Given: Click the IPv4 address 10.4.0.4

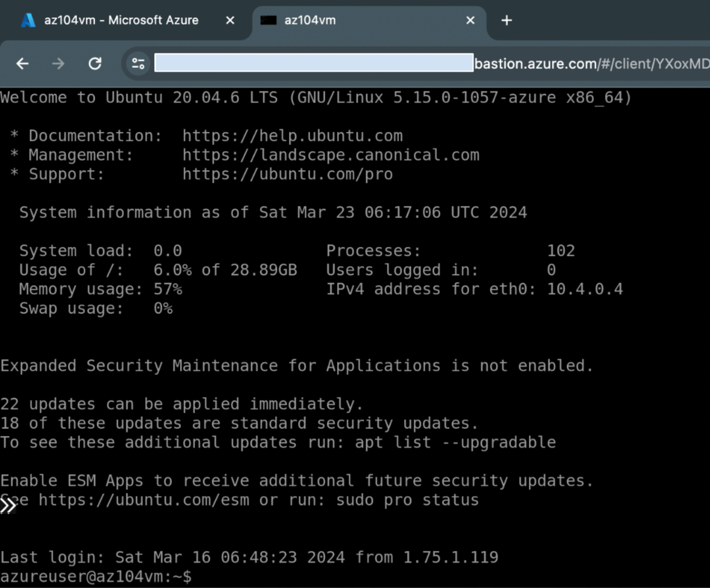Looking at the screenshot, I should tap(585, 289).
